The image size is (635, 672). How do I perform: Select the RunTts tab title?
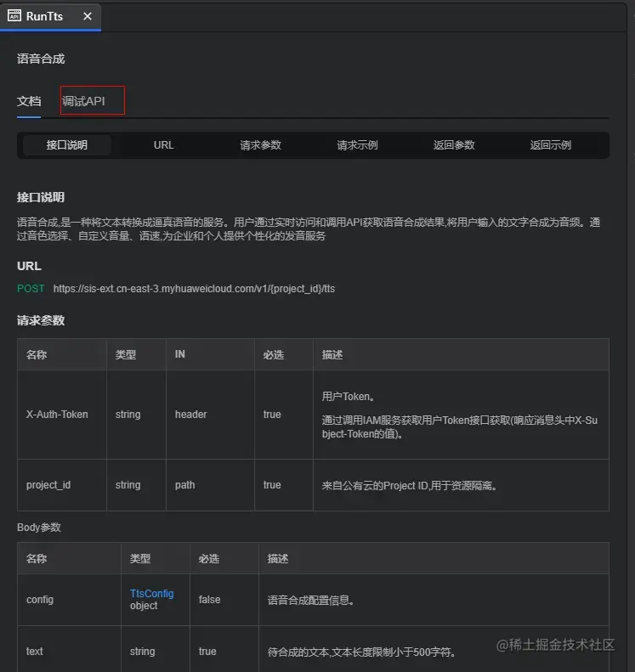click(44, 16)
